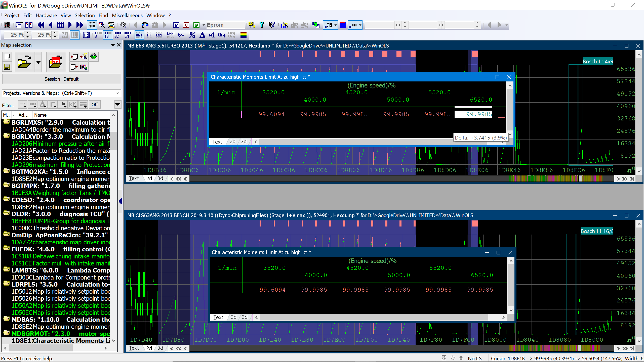Click the fast-forward double arrow icon
Image resolution: width=644 pixels, height=362 pixels.
point(80,25)
